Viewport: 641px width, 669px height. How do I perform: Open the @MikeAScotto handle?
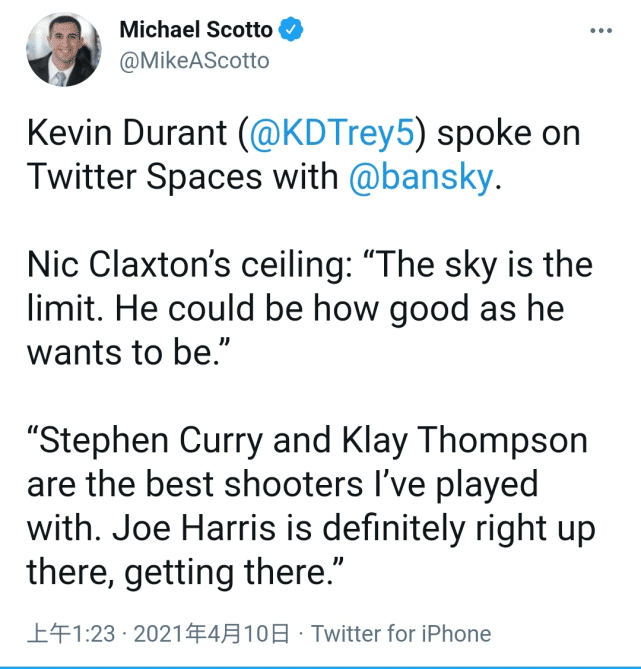[x=194, y=61]
